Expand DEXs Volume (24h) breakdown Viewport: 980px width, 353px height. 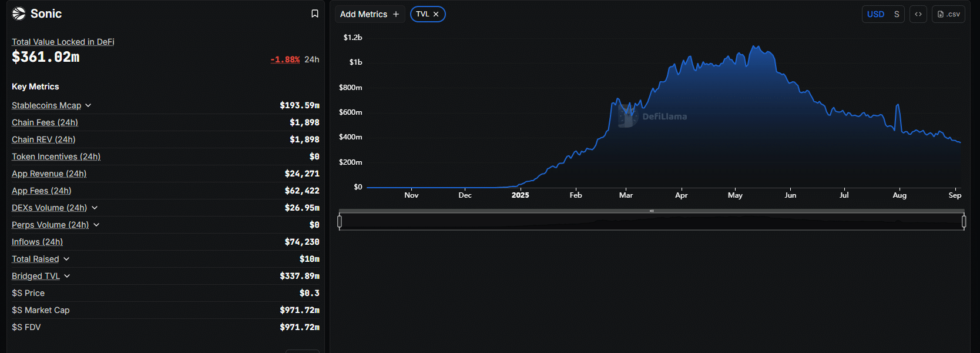pos(95,208)
